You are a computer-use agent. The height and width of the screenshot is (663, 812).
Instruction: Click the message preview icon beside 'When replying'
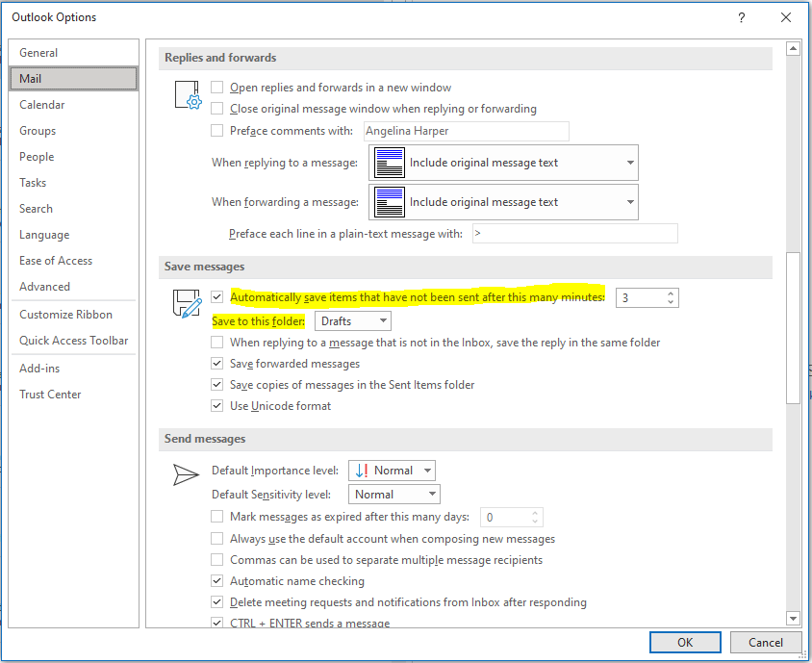[389, 162]
